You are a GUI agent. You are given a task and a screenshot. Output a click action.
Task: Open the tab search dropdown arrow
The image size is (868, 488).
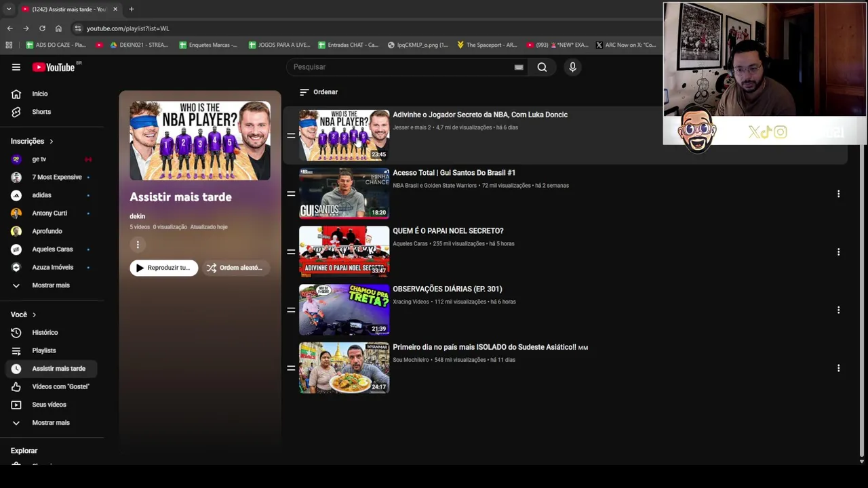(9, 9)
